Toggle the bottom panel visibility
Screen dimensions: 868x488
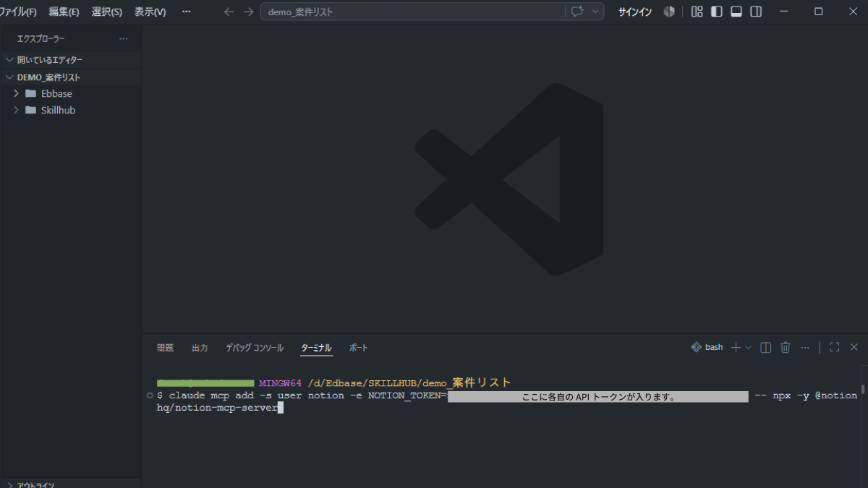(x=736, y=12)
